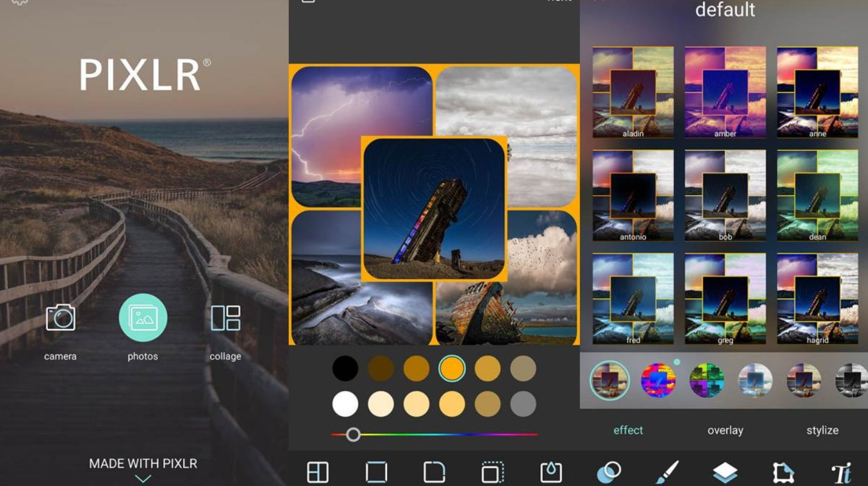The width and height of the screenshot is (868, 486).
Task: Click the hue slider handle
Action: pos(353,434)
